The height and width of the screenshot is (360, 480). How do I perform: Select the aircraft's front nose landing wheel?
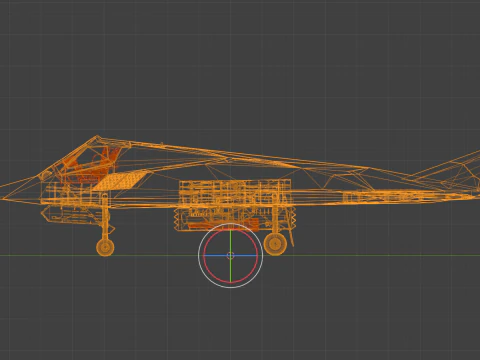[x=105, y=247]
